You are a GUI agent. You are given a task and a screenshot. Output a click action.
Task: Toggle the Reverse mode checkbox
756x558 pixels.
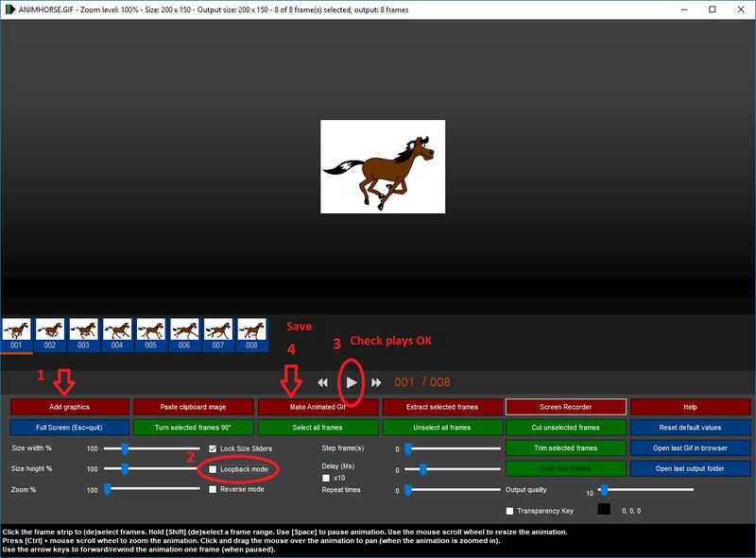pyautogui.click(x=214, y=489)
